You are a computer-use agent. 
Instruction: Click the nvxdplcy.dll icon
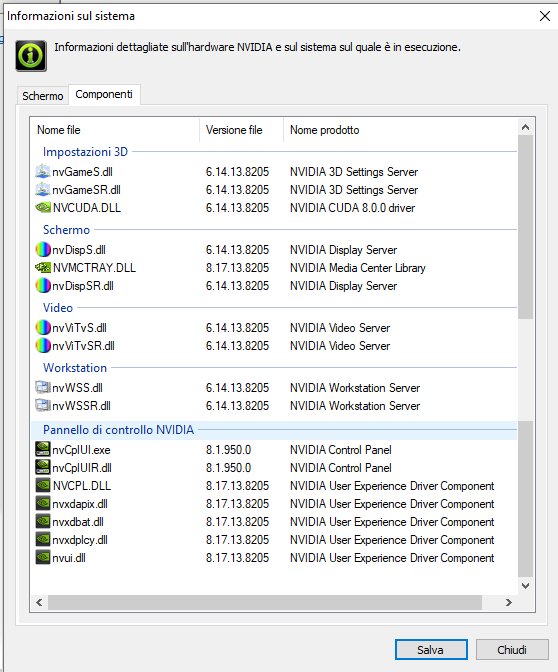42,539
